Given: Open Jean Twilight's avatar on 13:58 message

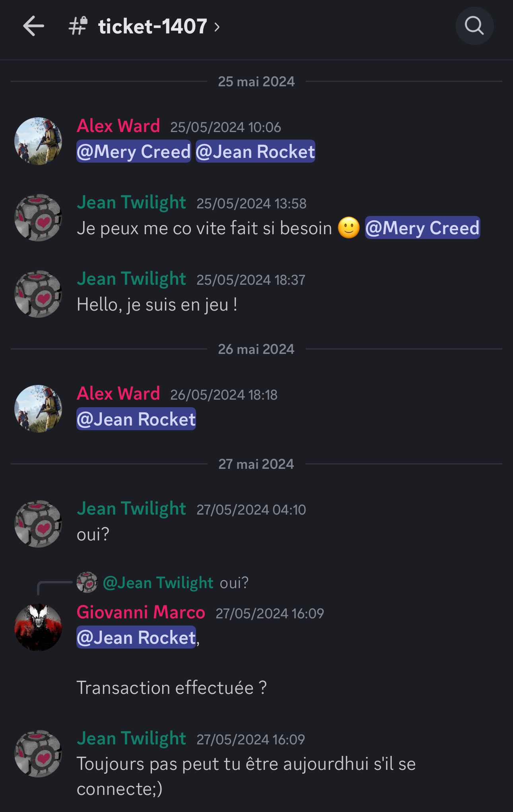Looking at the screenshot, I should click(38, 218).
